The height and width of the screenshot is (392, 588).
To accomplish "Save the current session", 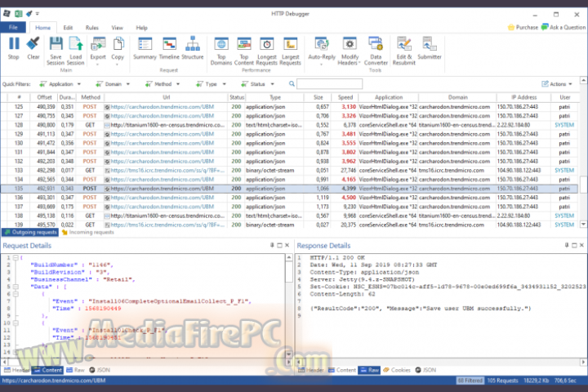I will pos(56,51).
